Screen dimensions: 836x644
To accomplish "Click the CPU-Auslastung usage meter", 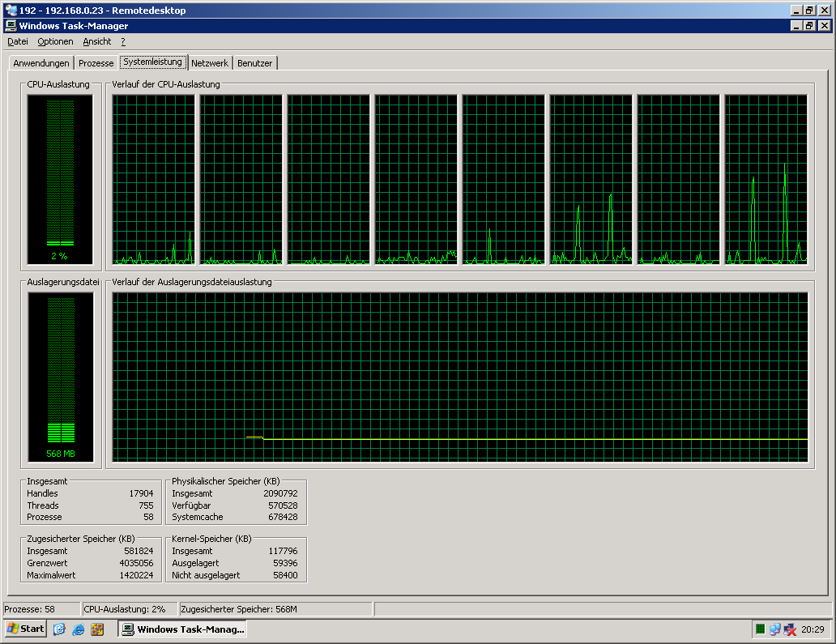I will (x=60, y=178).
